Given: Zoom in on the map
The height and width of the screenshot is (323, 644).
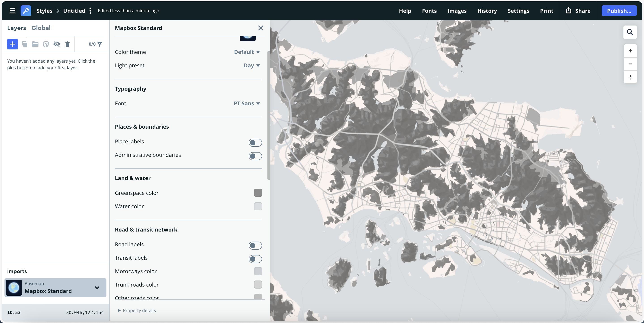Looking at the screenshot, I should 630,51.
